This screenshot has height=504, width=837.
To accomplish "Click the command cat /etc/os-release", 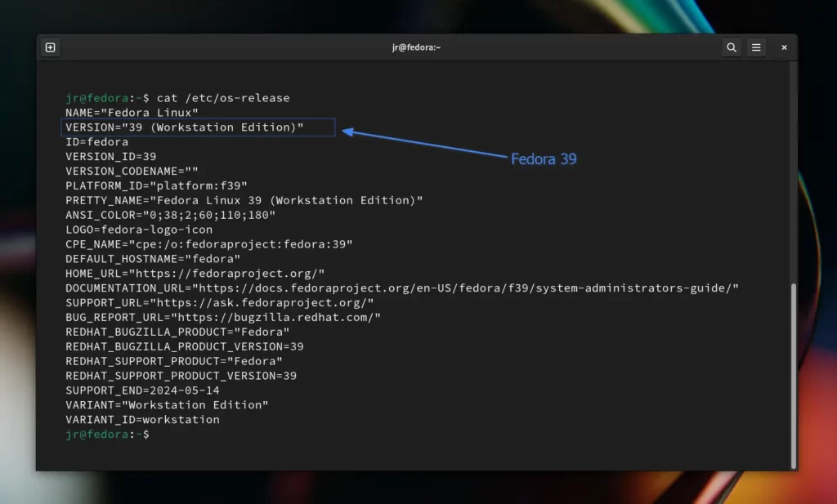I will coord(223,98).
